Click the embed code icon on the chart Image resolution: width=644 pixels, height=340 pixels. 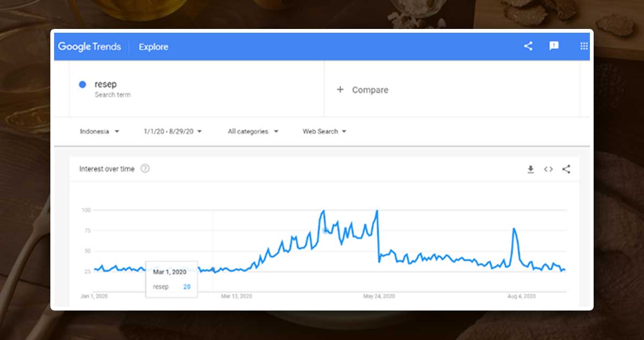548,169
